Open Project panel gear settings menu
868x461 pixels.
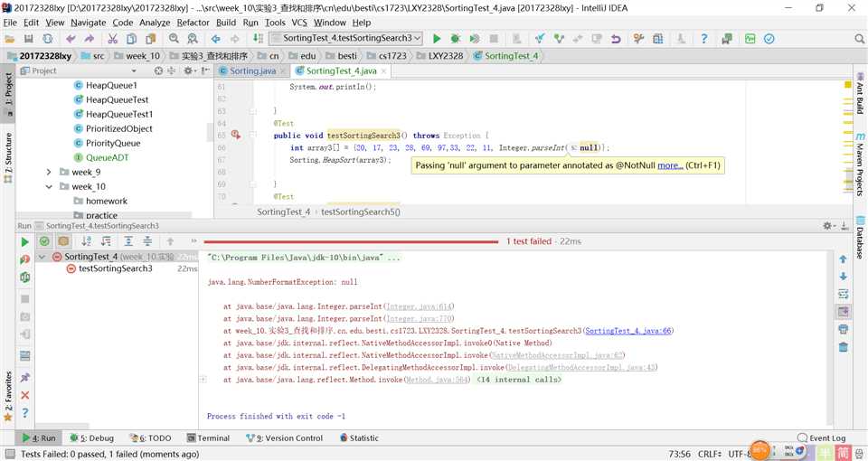[x=189, y=71]
